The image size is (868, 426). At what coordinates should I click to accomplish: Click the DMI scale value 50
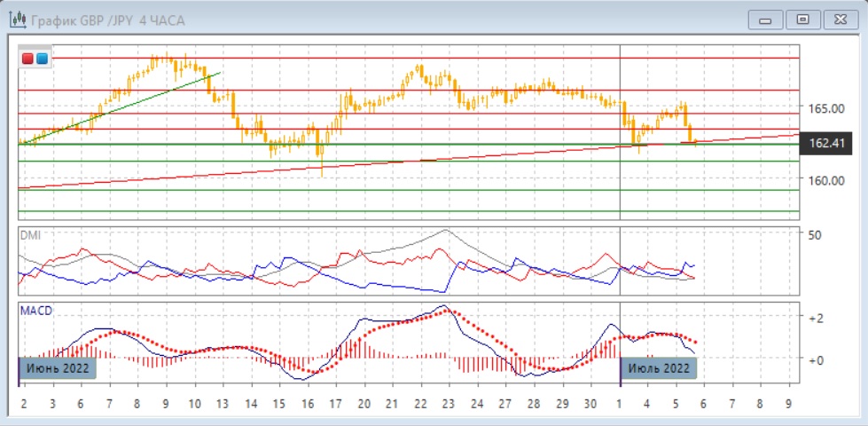(x=814, y=233)
